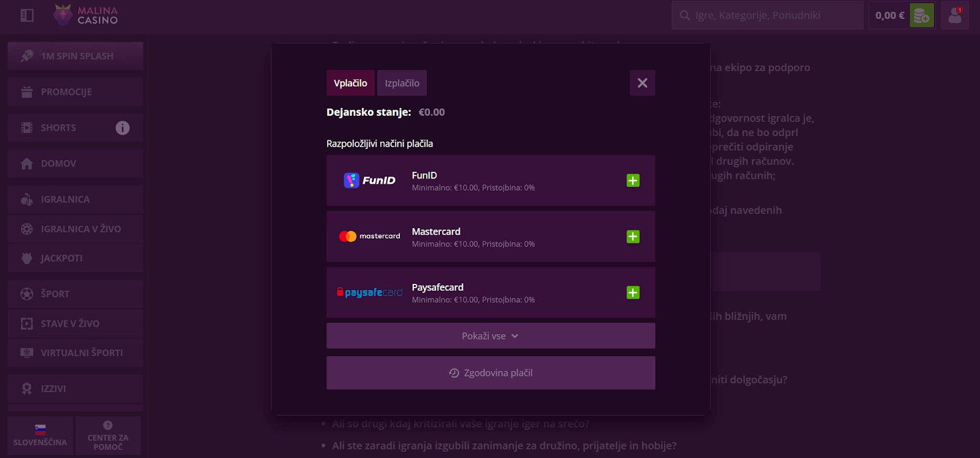Add FunID payment with green plus
This screenshot has width=980, height=458.
pos(633,180)
